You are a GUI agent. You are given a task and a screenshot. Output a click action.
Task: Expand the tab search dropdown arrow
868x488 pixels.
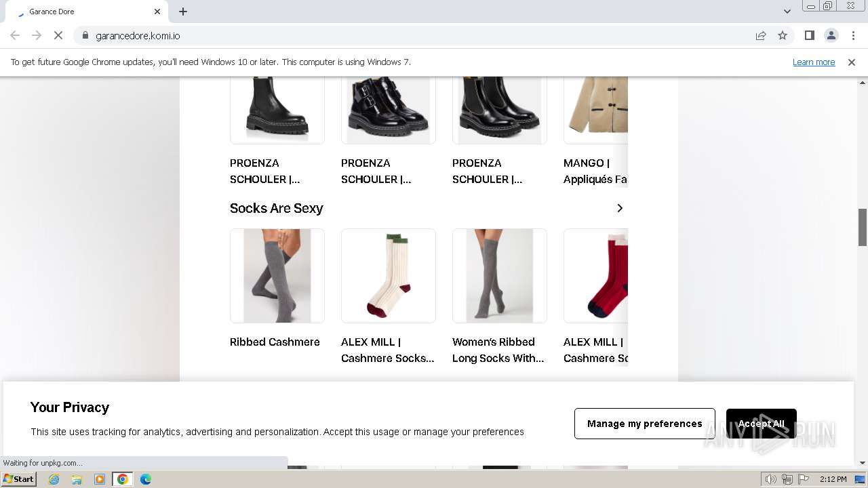[x=787, y=12]
